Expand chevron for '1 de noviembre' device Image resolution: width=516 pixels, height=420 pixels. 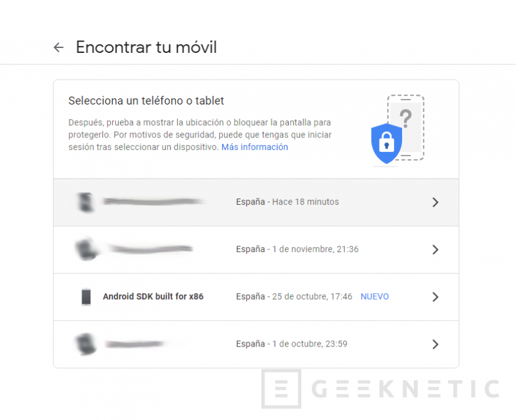435,250
